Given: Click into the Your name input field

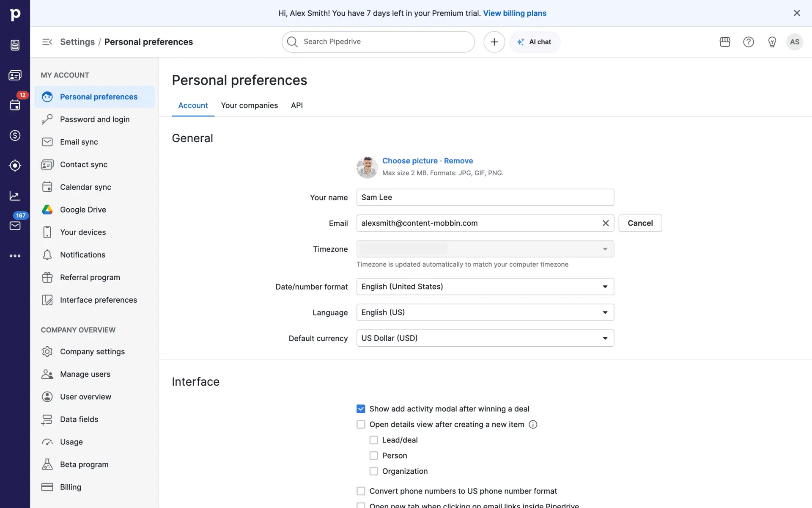Looking at the screenshot, I should pos(485,197).
